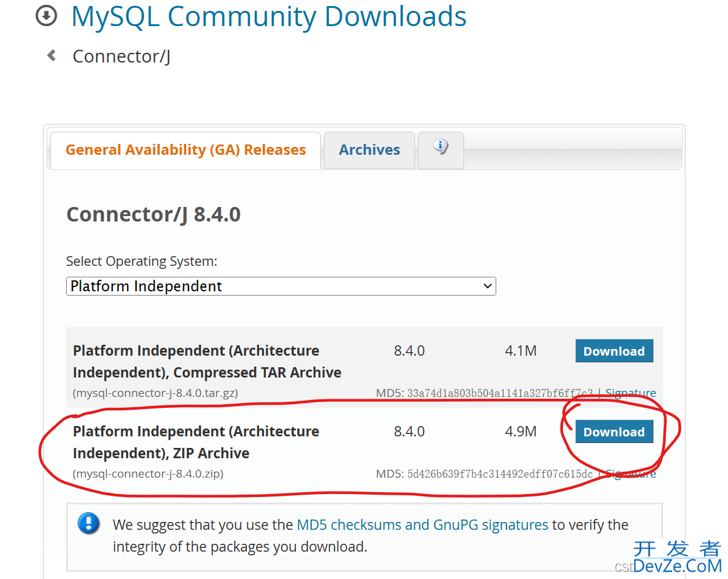
Task: Open Signature link for zip file
Action: click(631, 473)
